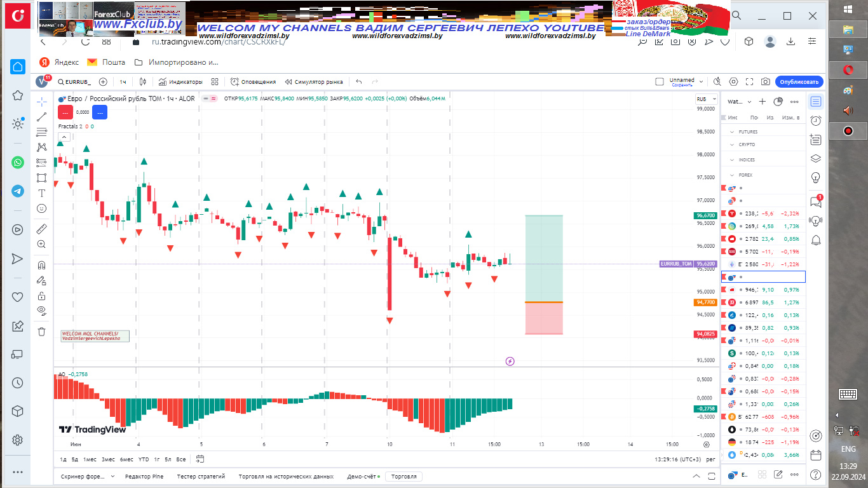Open the Watchlist name dropdown
Viewport: 868px width, 488px height.
[740, 102]
